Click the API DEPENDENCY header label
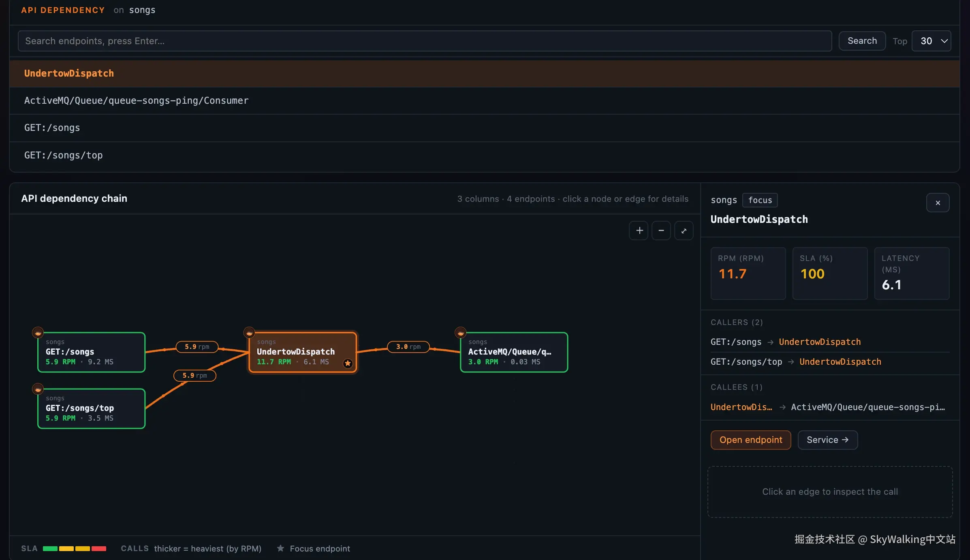Screen dimensions: 970x560 [x=63, y=10]
